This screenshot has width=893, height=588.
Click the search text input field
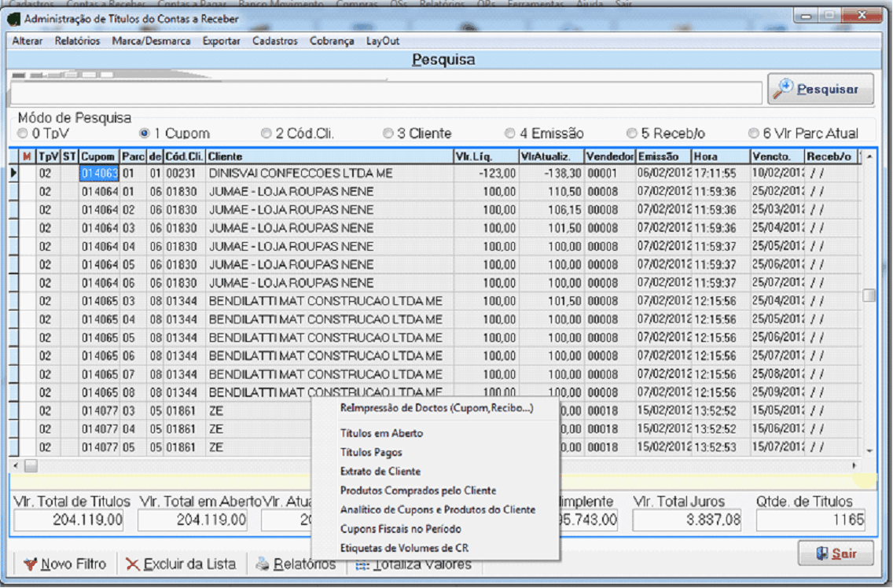pyautogui.click(x=385, y=93)
